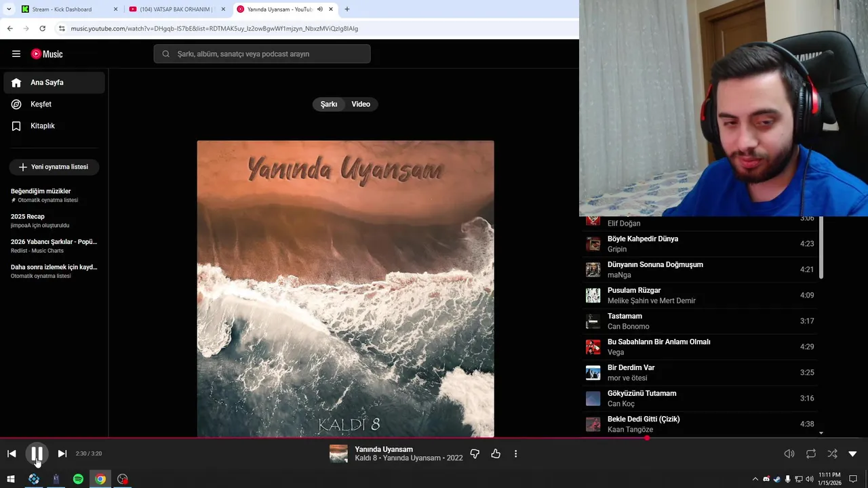This screenshot has width=868, height=488.
Task: Create a new playlist with Yeni oynatma listesi
Action: point(54,167)
